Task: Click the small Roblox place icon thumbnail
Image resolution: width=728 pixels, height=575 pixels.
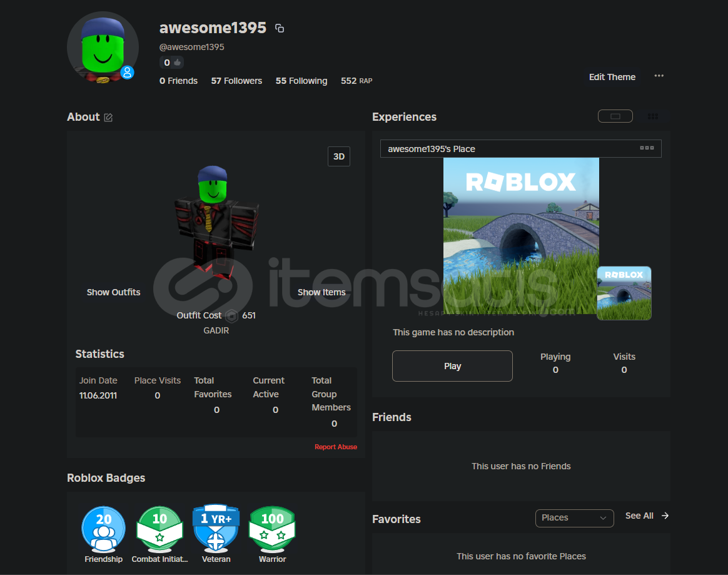Action: pyautogui.click(x=624, y=293)
